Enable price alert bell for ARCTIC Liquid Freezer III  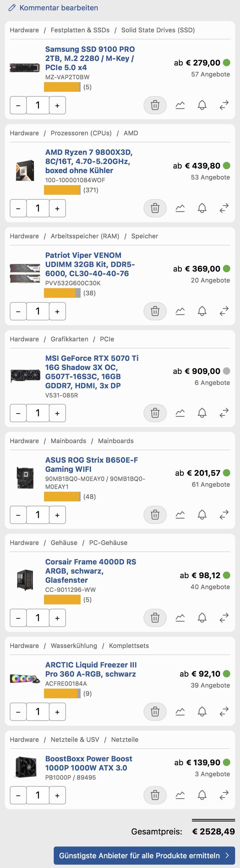[x=202, y=711]
